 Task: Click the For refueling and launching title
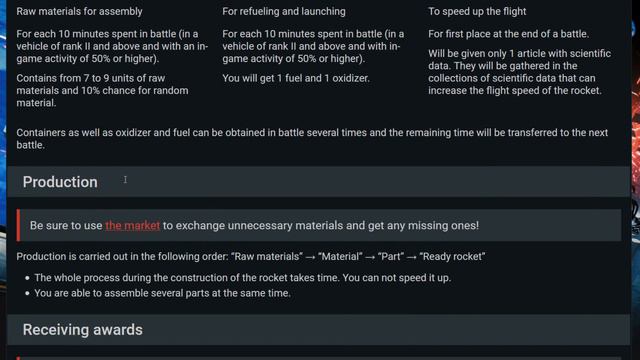(x=284, y=11)
